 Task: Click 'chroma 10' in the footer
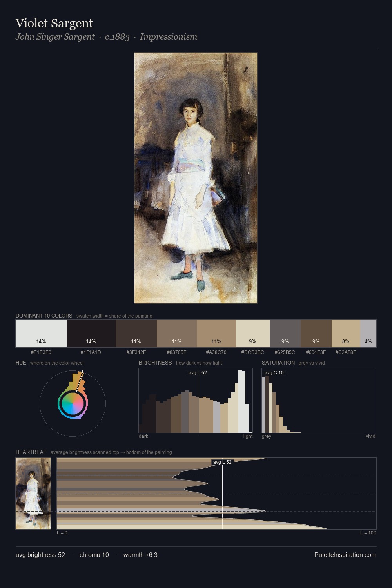(94, 555)
